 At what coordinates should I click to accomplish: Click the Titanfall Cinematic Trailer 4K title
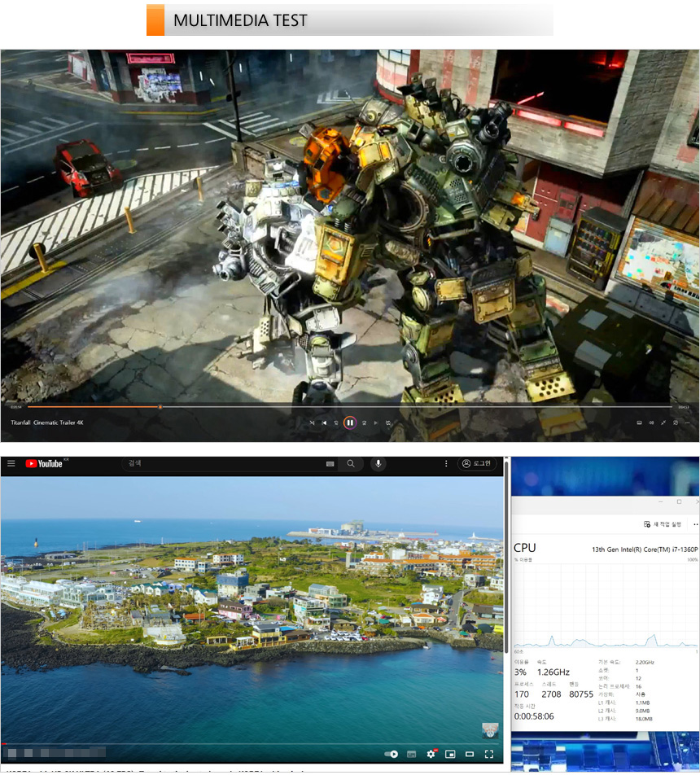[x=47, y=423]
